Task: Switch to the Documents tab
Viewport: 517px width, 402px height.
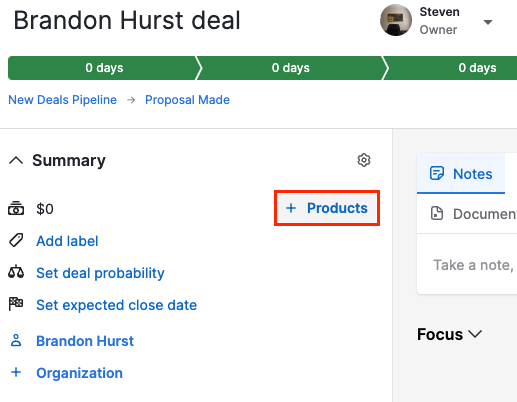Action: click(x=467, y=214)
